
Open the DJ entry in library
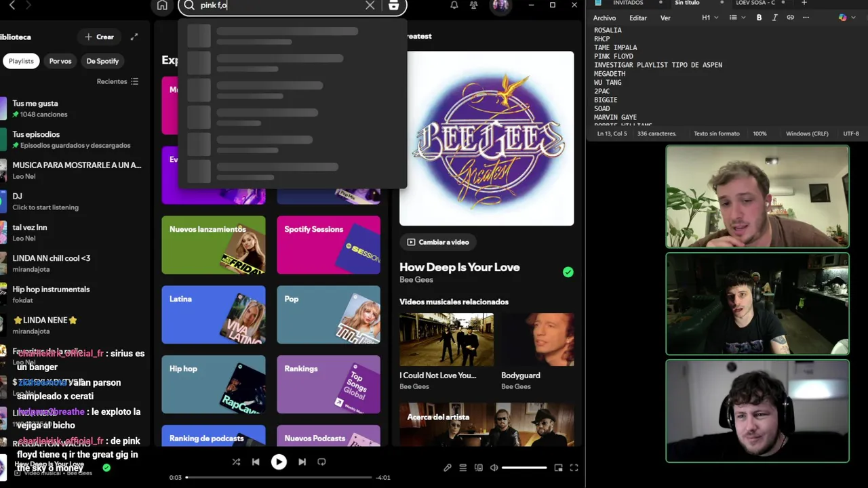coord(75,201)
